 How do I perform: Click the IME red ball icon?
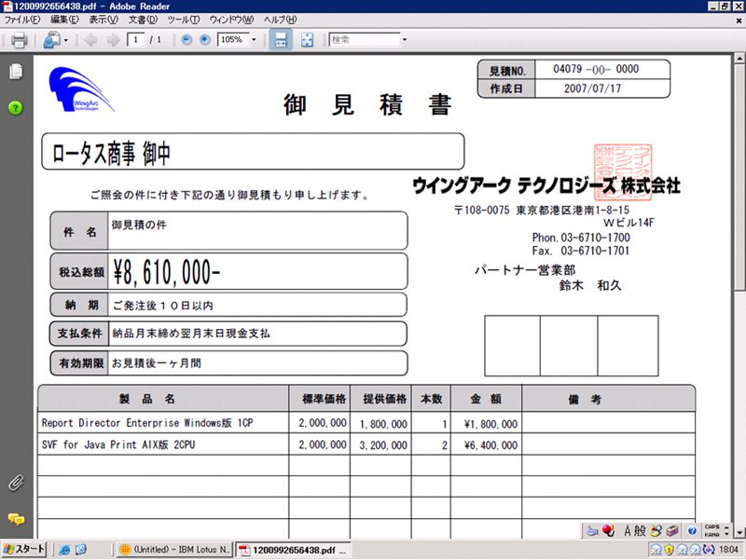pos(608,530)
